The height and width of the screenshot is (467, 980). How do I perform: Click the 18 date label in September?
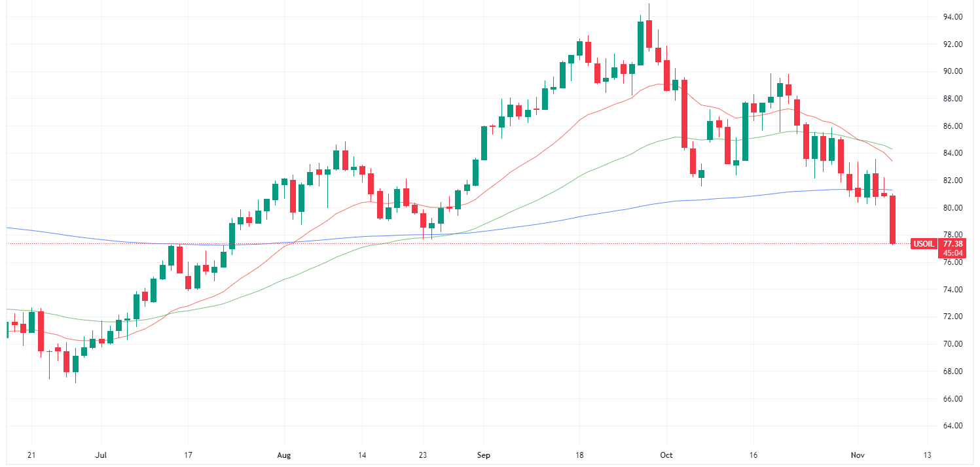[579, 455]
